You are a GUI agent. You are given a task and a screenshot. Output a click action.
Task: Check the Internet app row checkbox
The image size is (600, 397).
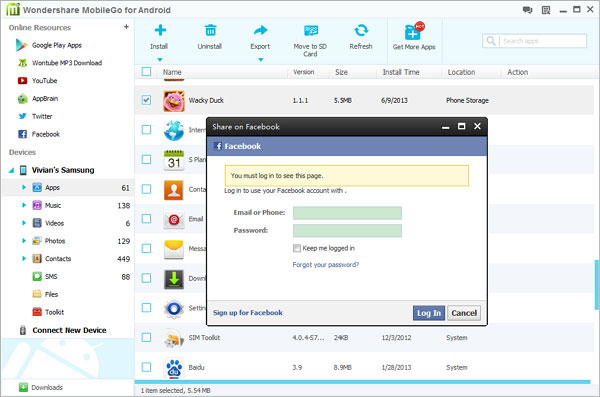tap(146, 129)
